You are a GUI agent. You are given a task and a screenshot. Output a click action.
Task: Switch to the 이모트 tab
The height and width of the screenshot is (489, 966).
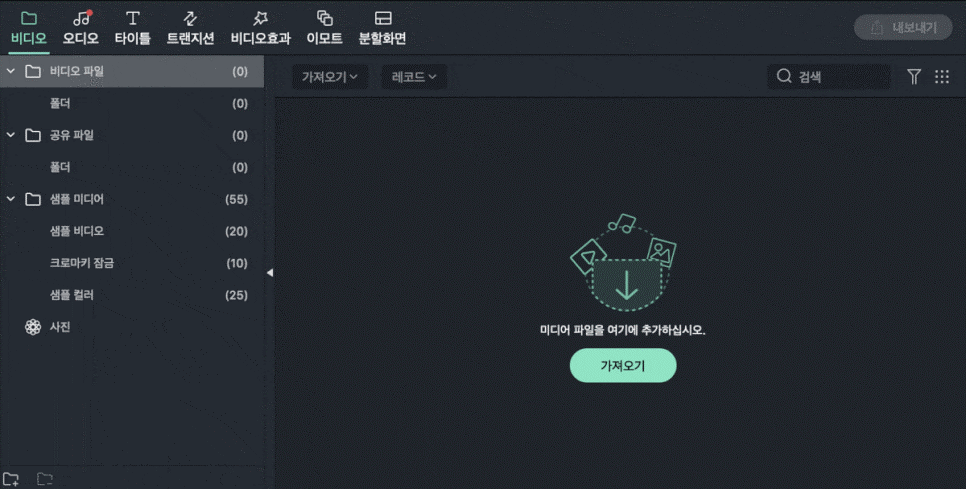325,28
